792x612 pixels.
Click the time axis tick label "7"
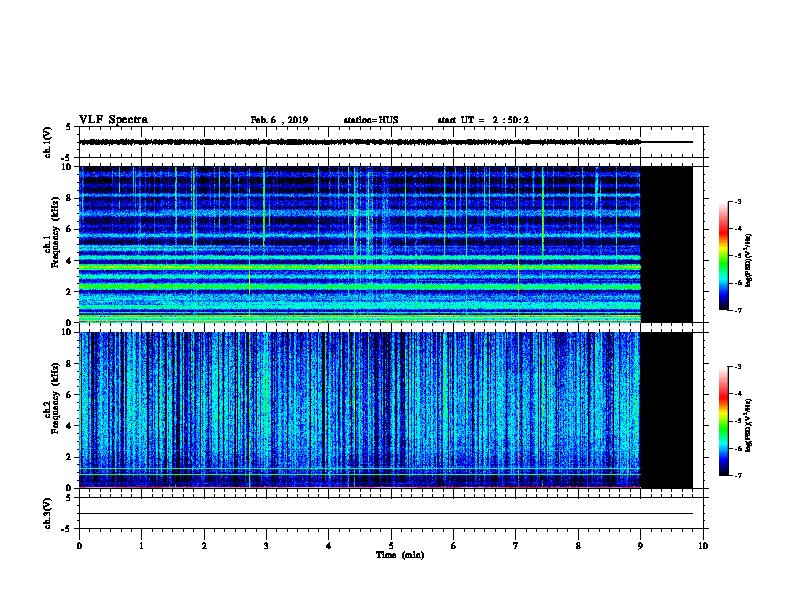(516, 546)
